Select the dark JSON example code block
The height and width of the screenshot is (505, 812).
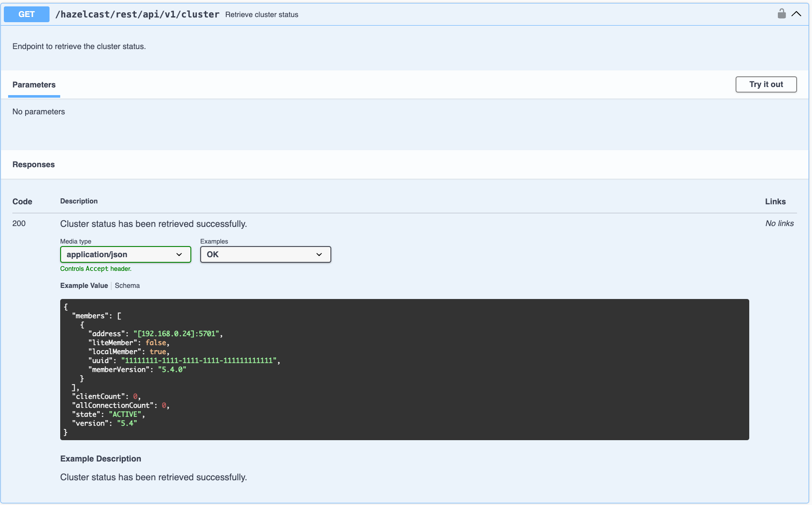click(x=404, y=369)
